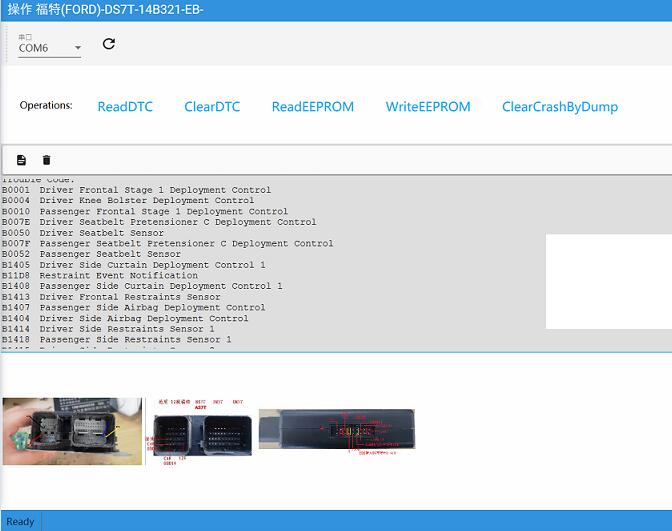Select the B11D8 Restraint Event Notification line
Viewport: 672px width, 531px height.
[100, 276]
